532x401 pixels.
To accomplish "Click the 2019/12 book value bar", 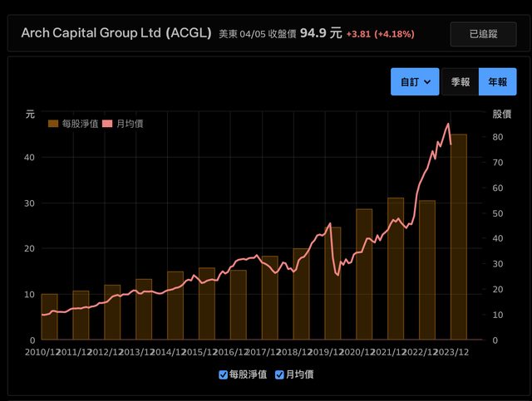I will click(x=332, y=283).
